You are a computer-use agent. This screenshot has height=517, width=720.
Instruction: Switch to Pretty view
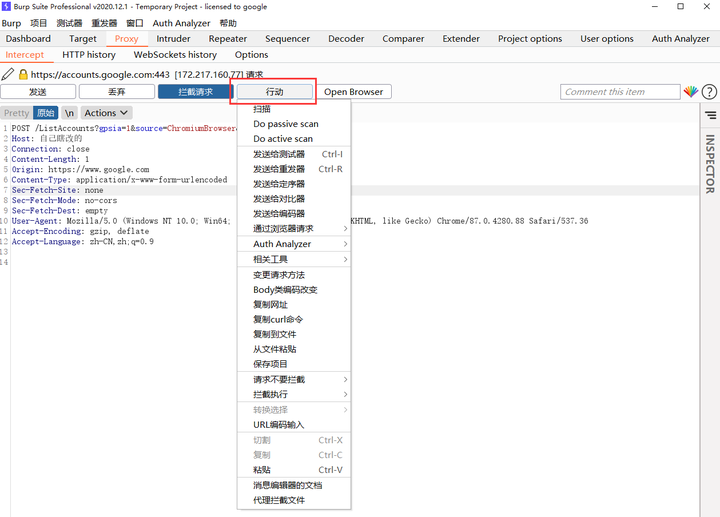tap(17, 113)
